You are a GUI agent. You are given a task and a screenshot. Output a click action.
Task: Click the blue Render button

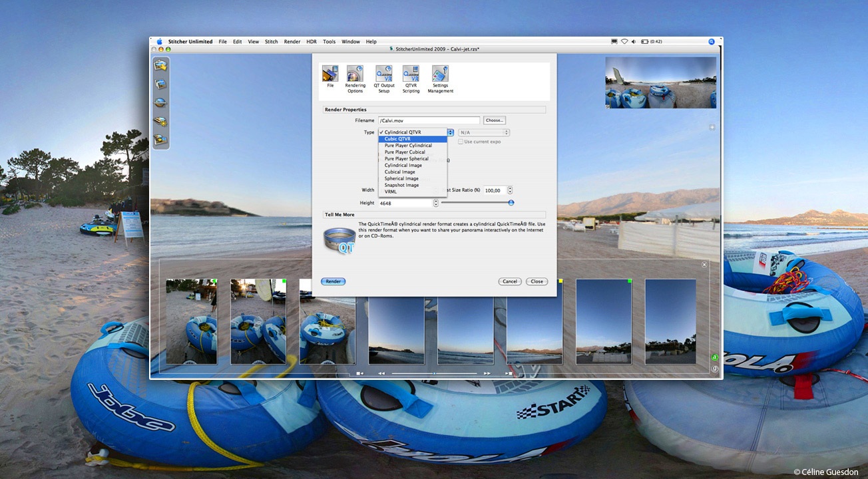[x=333, y=281]
